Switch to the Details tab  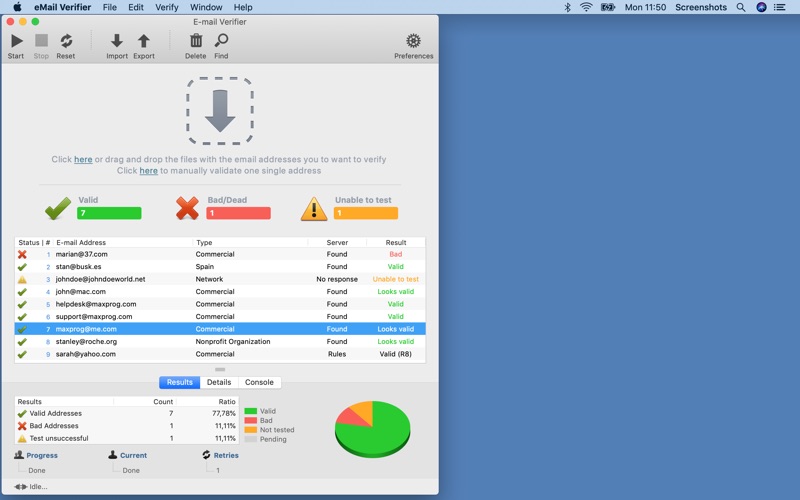pos(219,382)
